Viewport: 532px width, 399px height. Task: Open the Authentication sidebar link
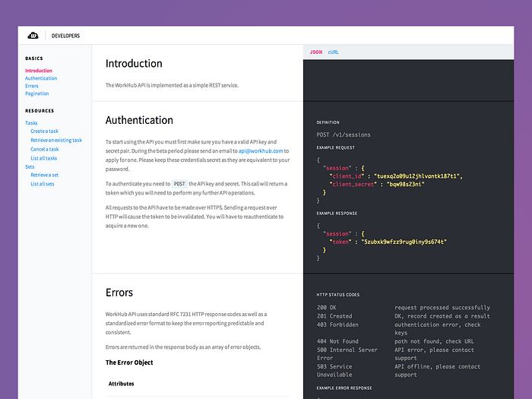[x=41, y=78]
